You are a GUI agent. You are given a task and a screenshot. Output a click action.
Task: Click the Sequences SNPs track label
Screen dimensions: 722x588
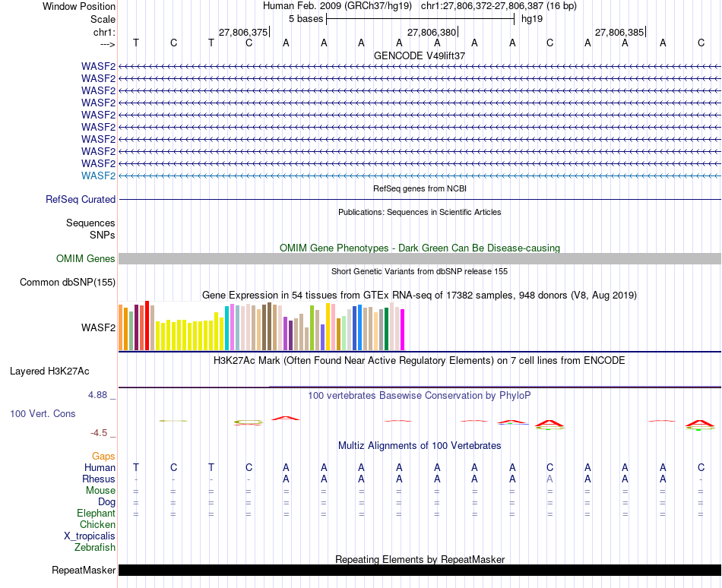(90, 229)
